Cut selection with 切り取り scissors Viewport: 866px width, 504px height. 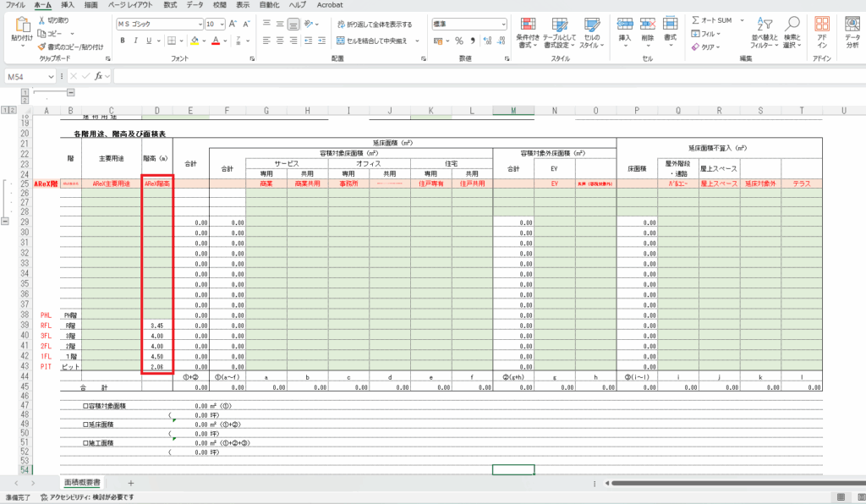coord(53,20)
